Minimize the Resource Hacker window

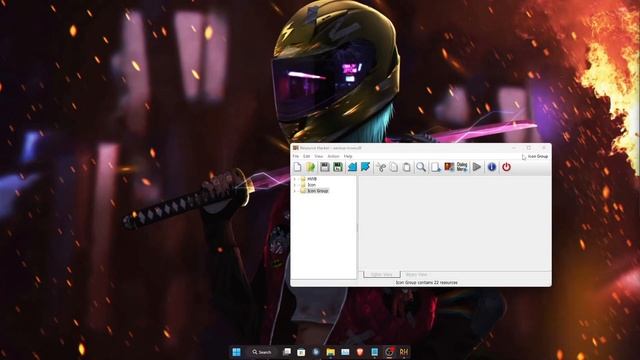point(514,148)
